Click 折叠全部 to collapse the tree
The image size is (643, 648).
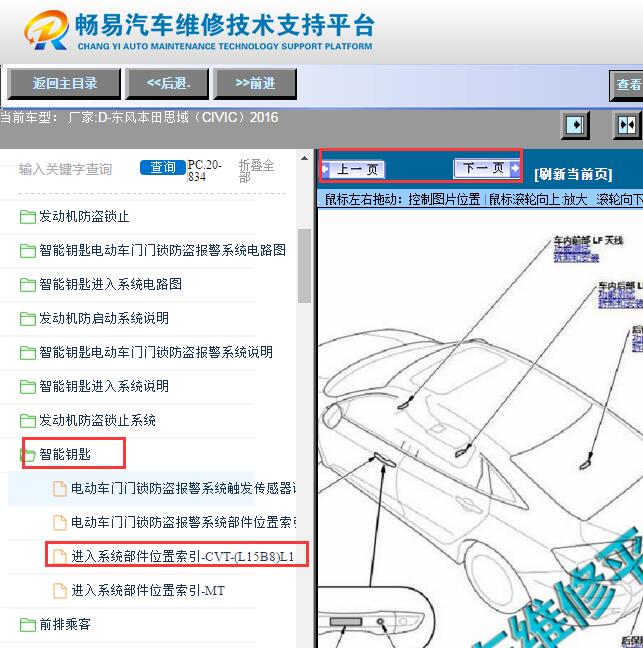(256, 171)
